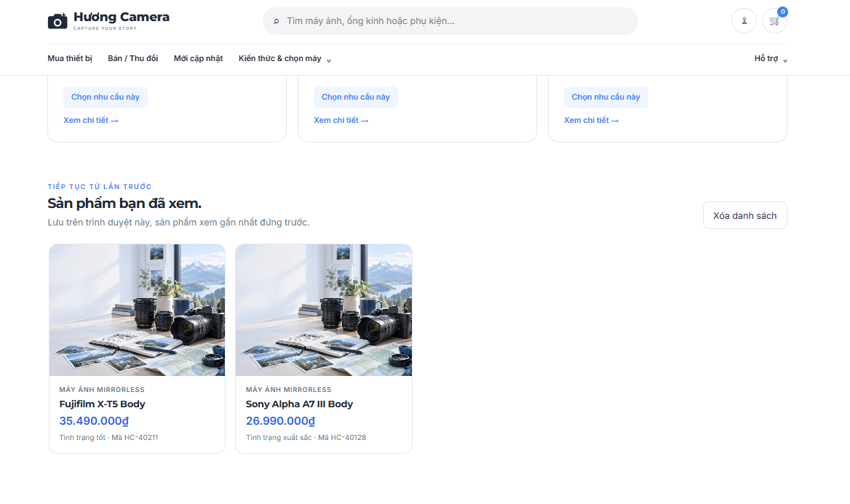Open the Fujifilm X-T5 Body product image
The image size is (850, 504).
coord(137,310)
